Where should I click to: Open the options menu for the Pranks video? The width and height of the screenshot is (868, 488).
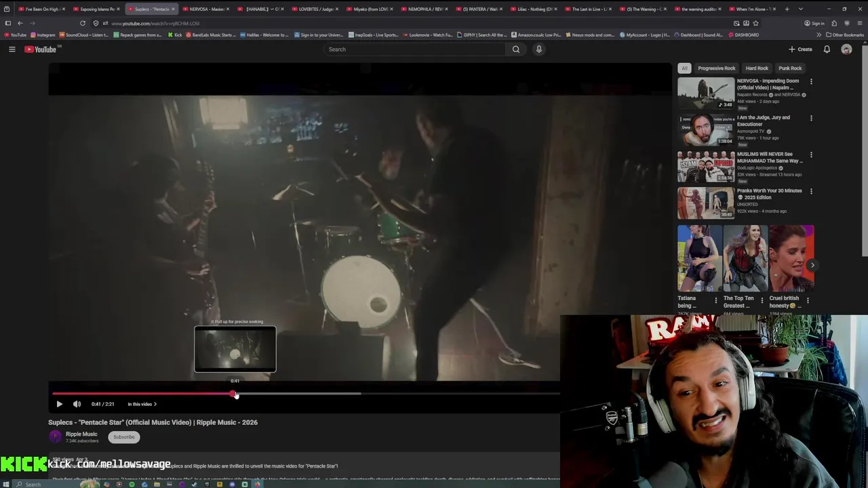pyautogui.click(x=811, y=191)
